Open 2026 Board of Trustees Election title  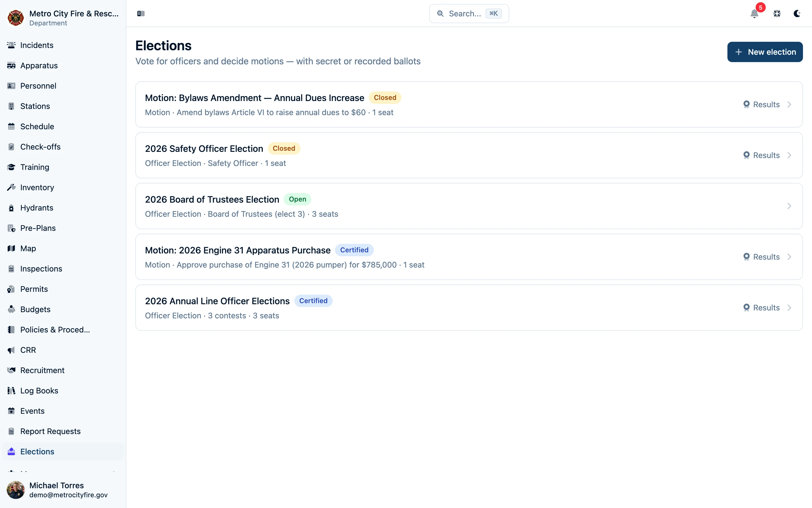point(212,199)
